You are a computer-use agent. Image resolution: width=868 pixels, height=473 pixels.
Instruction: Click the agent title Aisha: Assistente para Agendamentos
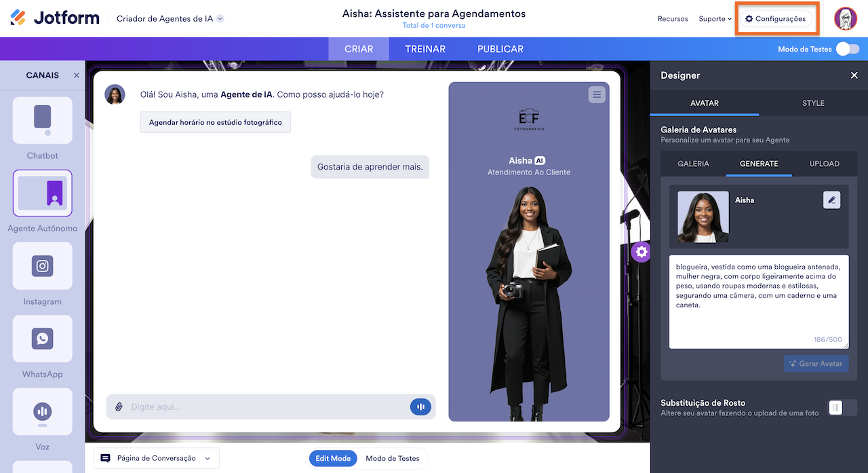coord(434,13)
